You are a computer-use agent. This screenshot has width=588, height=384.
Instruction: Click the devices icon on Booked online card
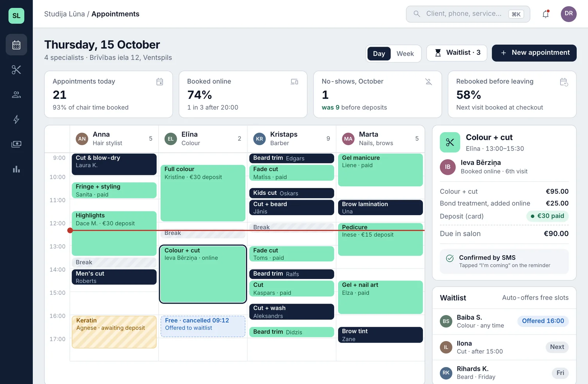coord(294,82)
